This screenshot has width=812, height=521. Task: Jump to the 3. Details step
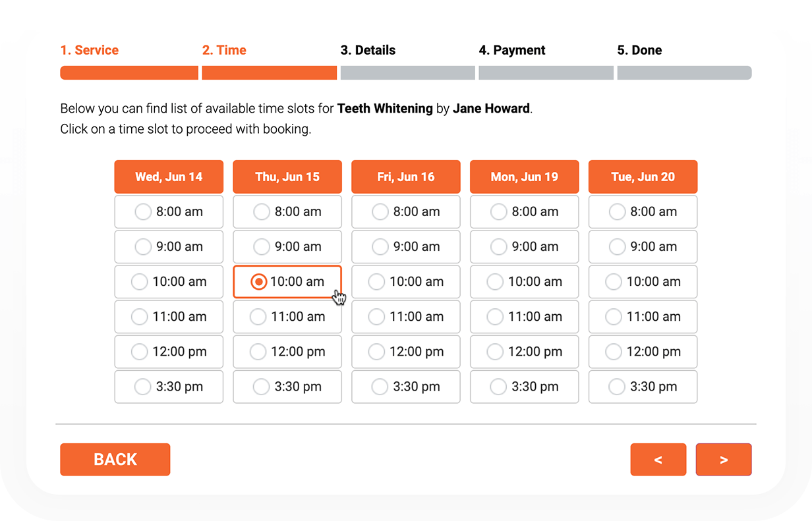tap(368, 50)
